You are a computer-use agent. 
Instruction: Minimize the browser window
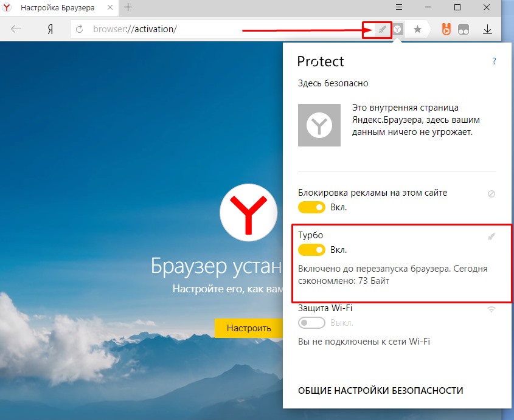click(428, 7)
